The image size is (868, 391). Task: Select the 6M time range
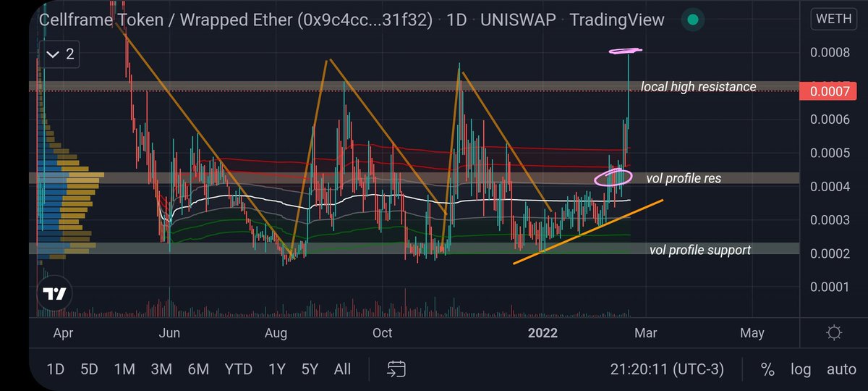[198, 369]
